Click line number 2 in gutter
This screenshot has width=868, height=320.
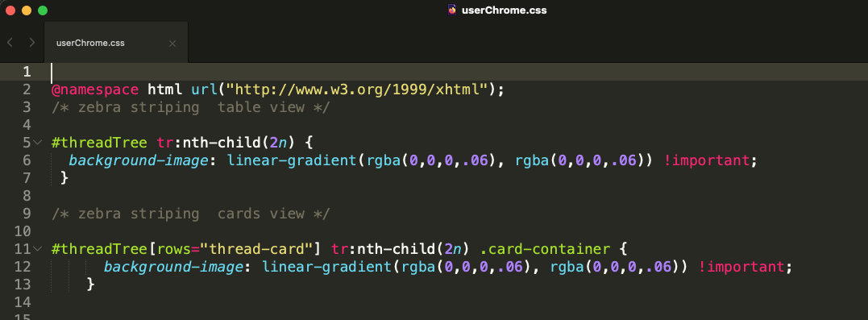click(x=27, y=89)
